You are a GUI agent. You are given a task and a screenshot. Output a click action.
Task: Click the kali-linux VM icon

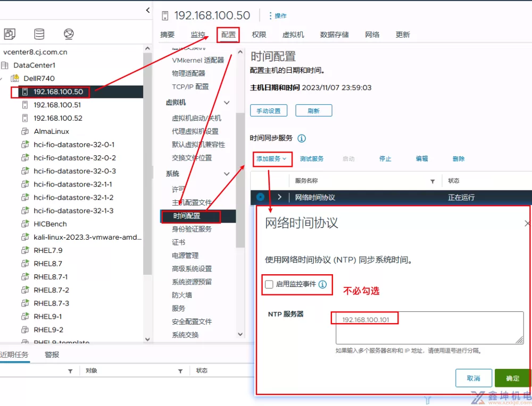(25, 237)
